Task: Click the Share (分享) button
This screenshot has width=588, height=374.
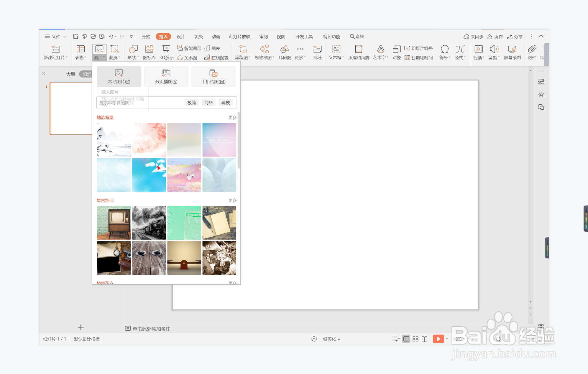Action: coord(515,37)
